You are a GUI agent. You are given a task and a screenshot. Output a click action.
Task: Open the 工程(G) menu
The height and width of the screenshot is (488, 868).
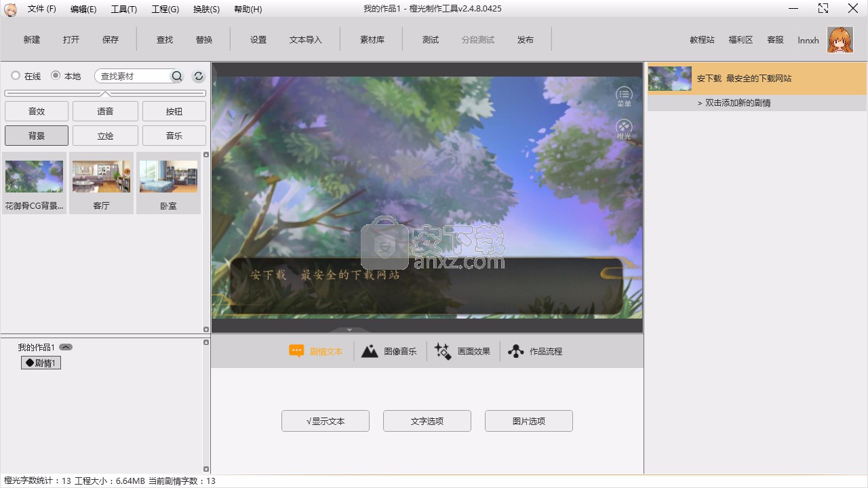pyautogui.click(x=165, y=9)
